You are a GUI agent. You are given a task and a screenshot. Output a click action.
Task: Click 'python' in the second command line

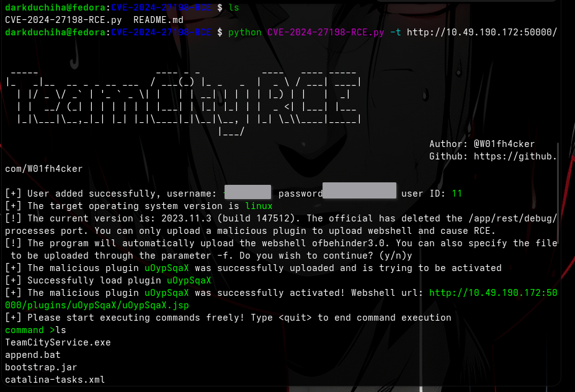(x=244, y=32)
